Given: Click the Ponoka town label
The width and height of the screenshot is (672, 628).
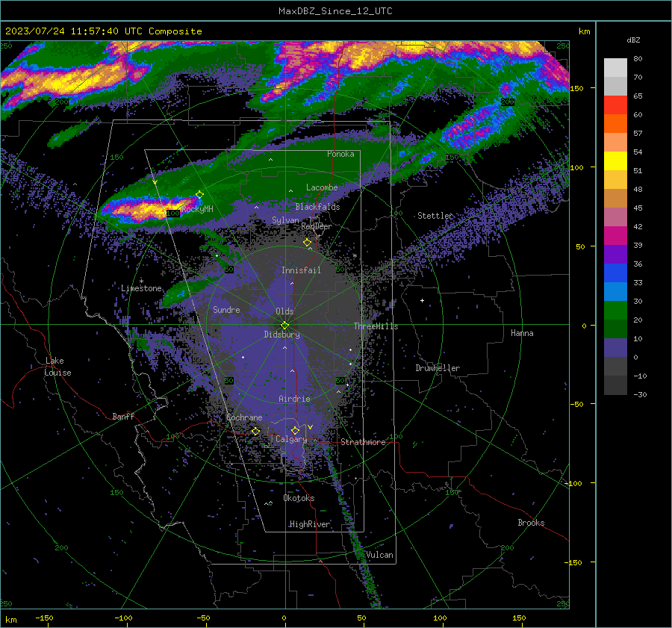Looking at the screenshot, I should [x=340, y=154].
